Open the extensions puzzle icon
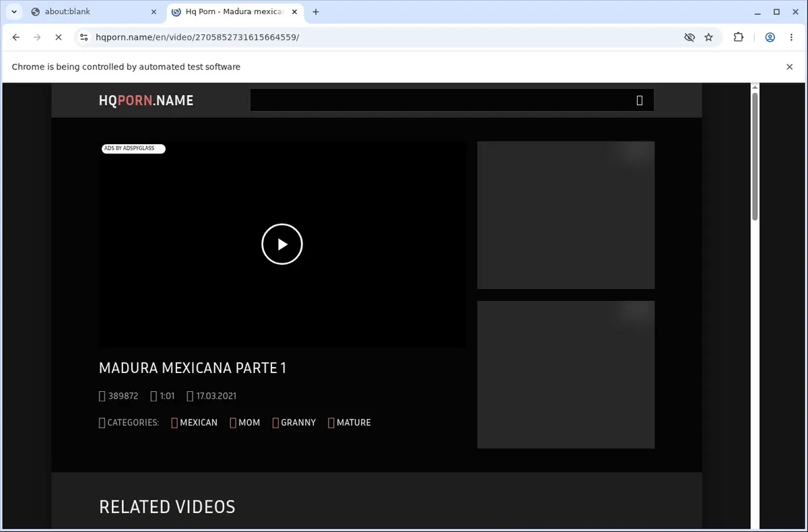 pos(739,38)
